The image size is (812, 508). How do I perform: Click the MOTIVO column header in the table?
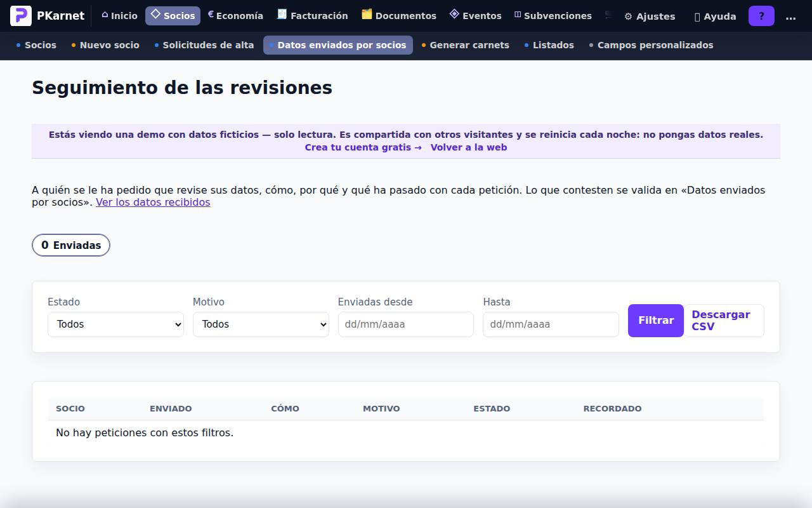tap(381, 408)
